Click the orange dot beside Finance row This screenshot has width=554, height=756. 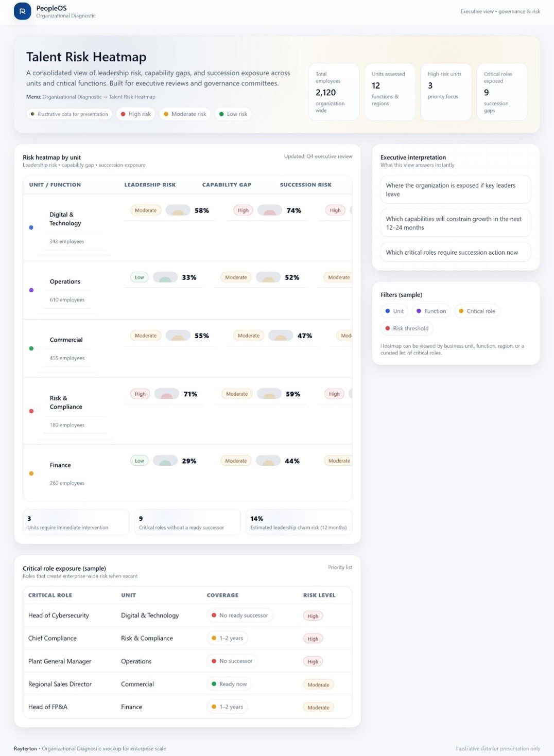(31, 473)
